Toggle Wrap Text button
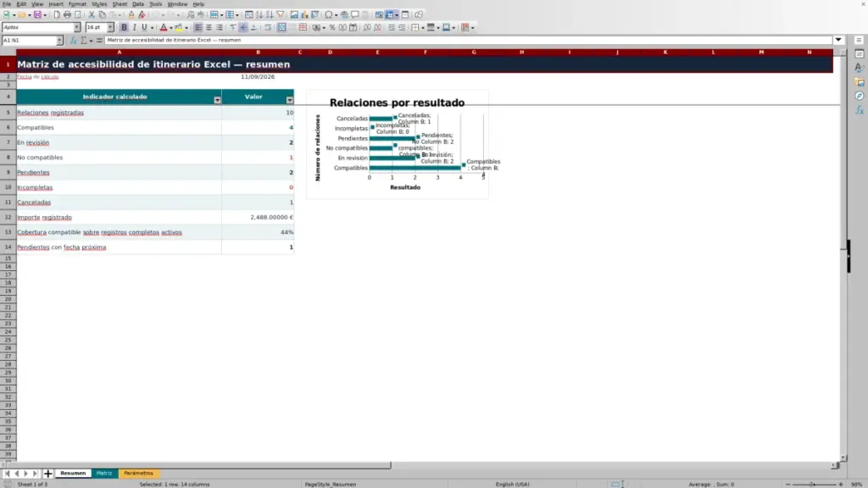This screenshot has width=868, height=488. click(x=268, y=28)
